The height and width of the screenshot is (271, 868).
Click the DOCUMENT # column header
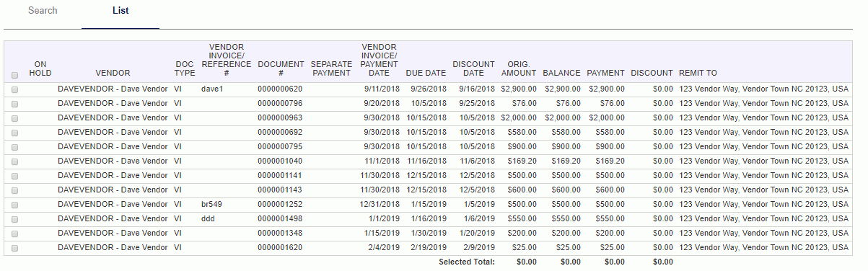coord(281,69)
